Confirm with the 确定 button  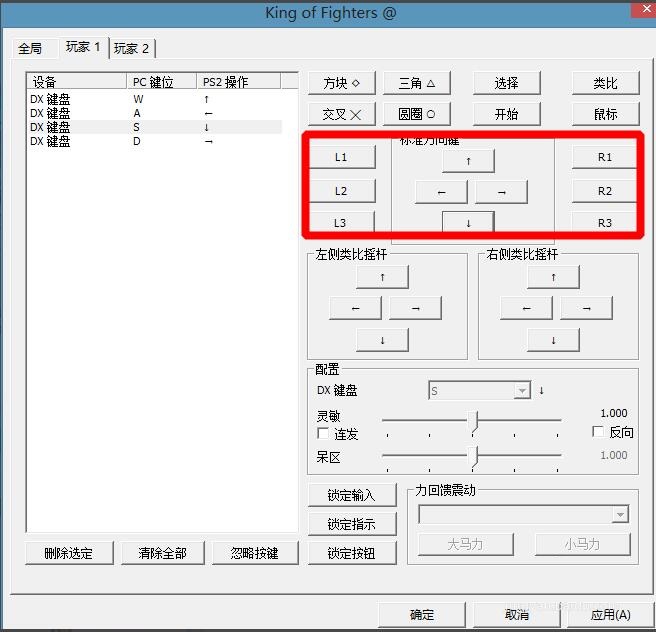click(x=422, y=614)
